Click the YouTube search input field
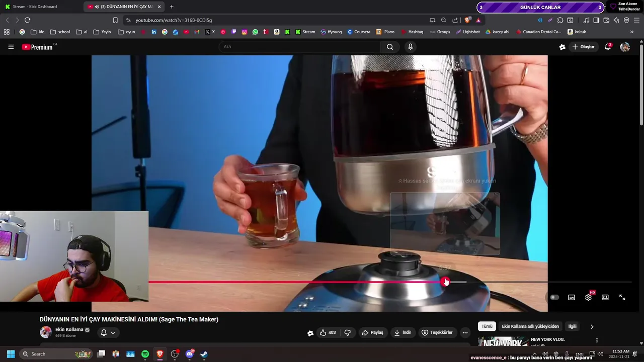The width and height of the screenshot is (644, 362). pos(300,47)
